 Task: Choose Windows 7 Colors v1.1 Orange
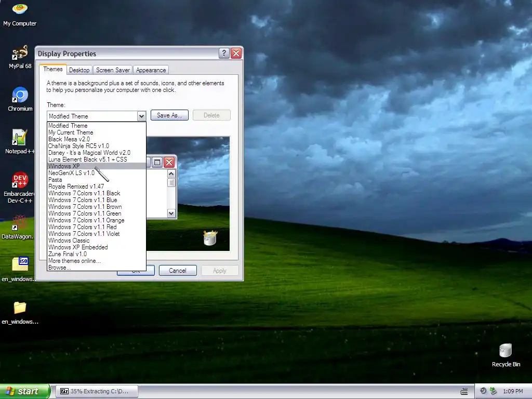[97, 220]
